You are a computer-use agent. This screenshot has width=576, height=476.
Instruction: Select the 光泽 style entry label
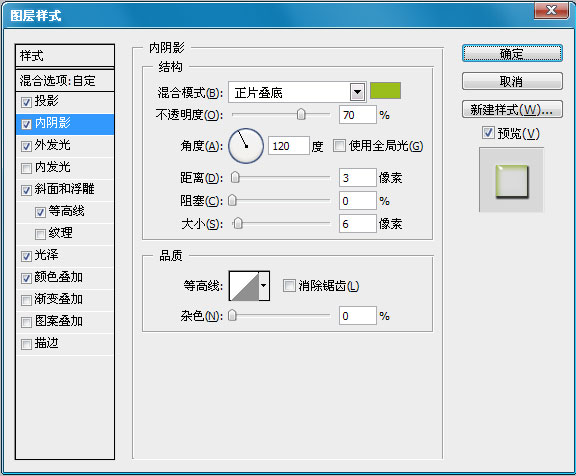tap(47, 255)
